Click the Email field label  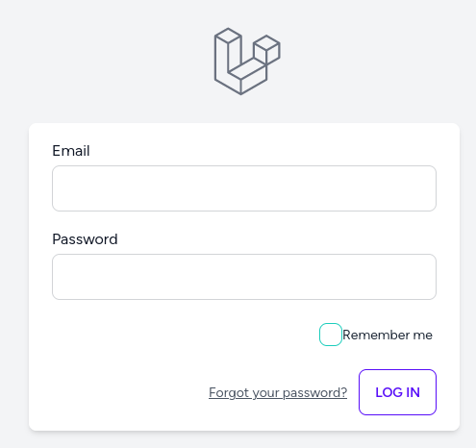click(x=71, y=151)
